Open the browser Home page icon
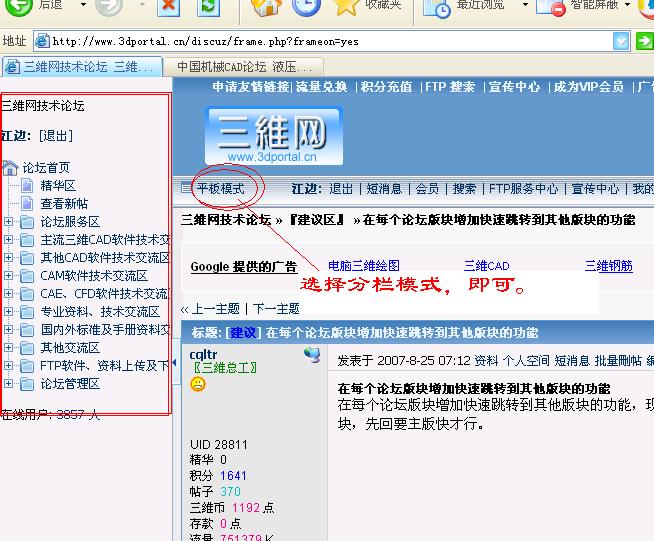The image size is (654, 541). point(266,7)
